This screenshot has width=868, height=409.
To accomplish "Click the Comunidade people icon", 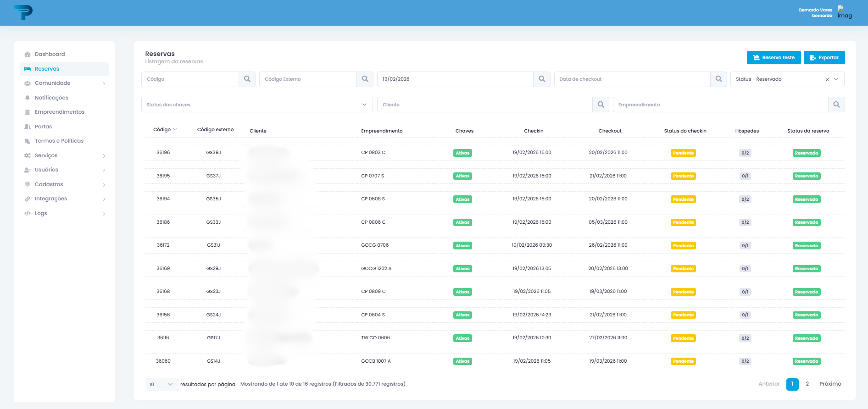I will point(28,83).
